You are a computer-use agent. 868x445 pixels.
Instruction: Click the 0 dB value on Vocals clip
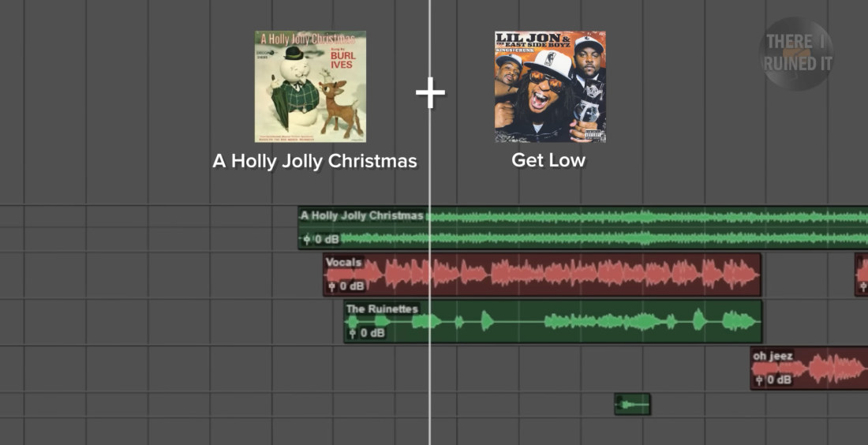point(352,286)
